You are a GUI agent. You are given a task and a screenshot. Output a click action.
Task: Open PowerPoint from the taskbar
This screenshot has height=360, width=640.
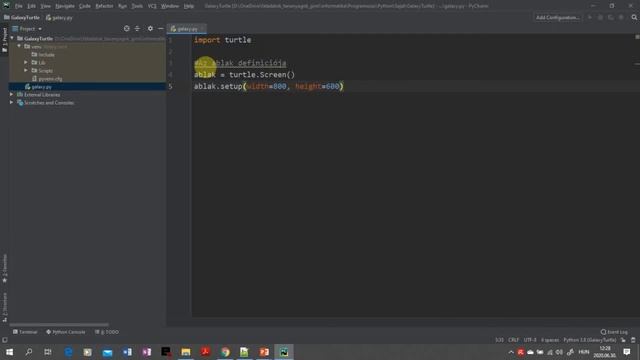(x=264, y=352)
